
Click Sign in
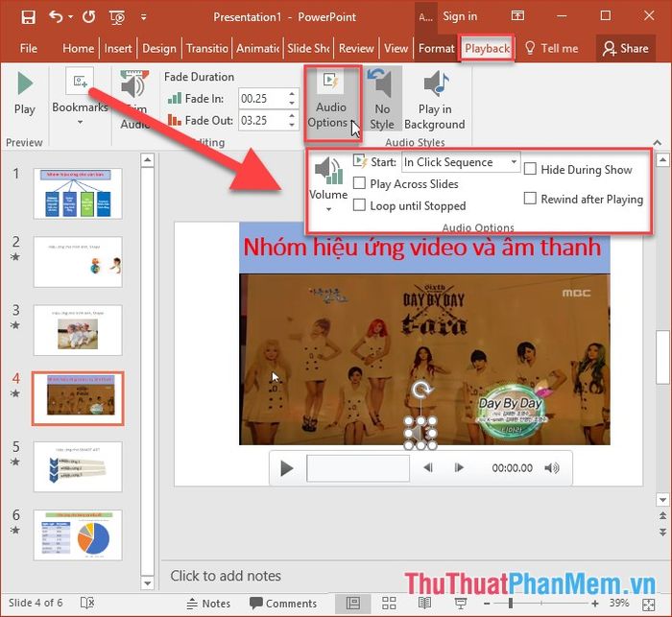[x=460, y=16]
